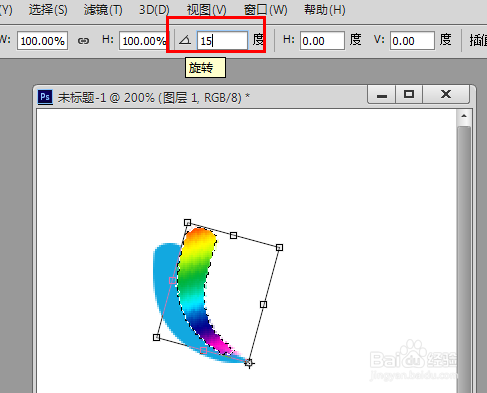Click the bottom-middle pink transform handle

(x=203, y=350)
